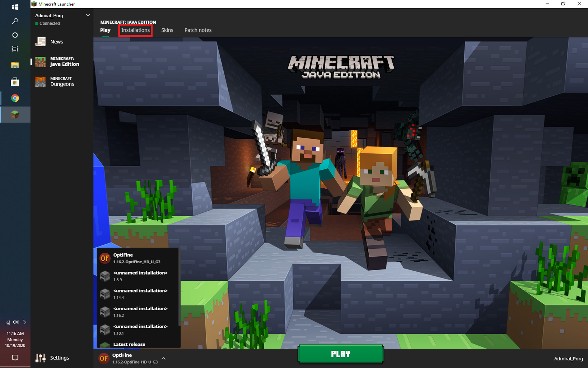Screen dimensions: 588x368
Task: Click the OptiFine icon in the version selector
Action: tap(104, 358)
